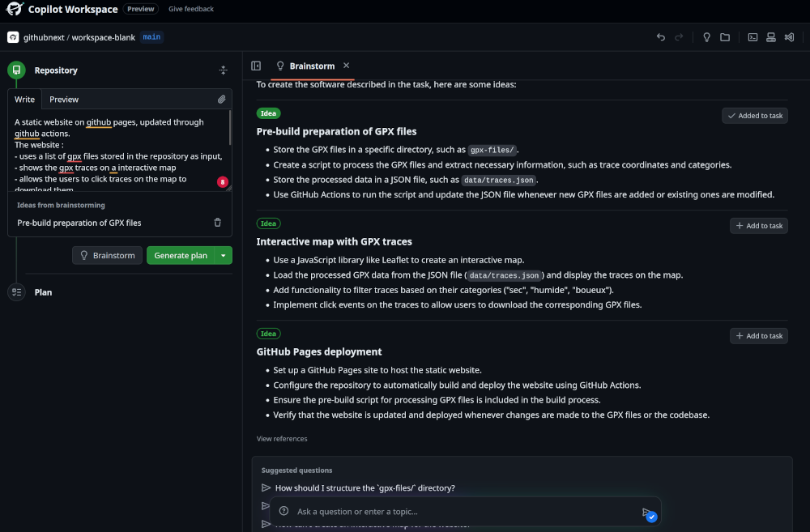Open the Give feedback link
Image resolution: width=810 pixels, height=532 pixels.
[x=191, y=9]
